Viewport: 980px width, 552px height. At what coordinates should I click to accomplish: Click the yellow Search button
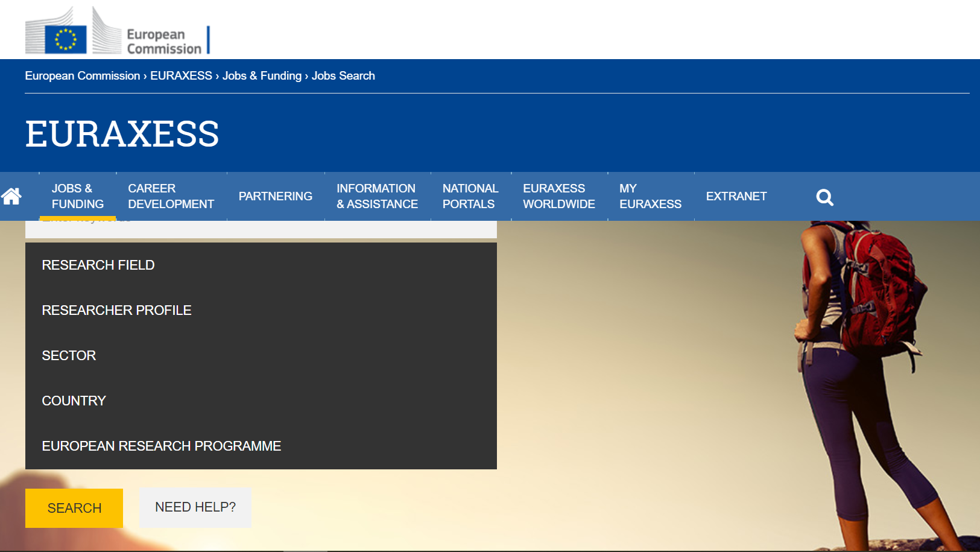74,508
